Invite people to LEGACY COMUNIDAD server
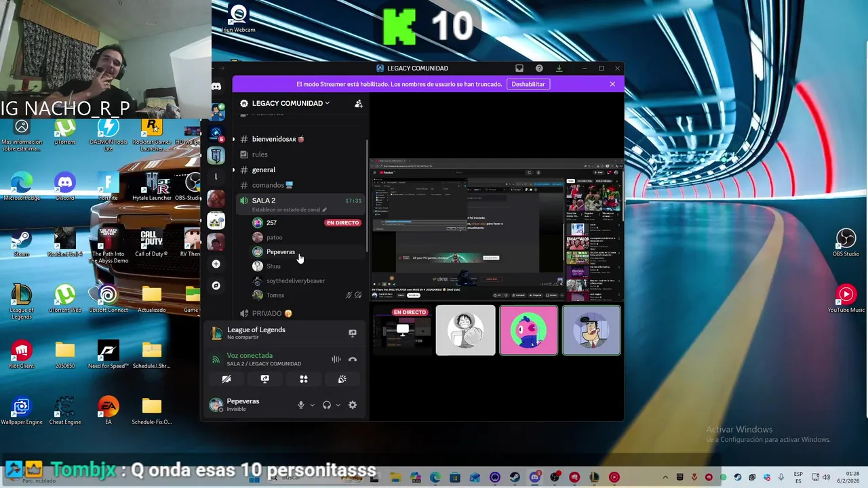 359,104
